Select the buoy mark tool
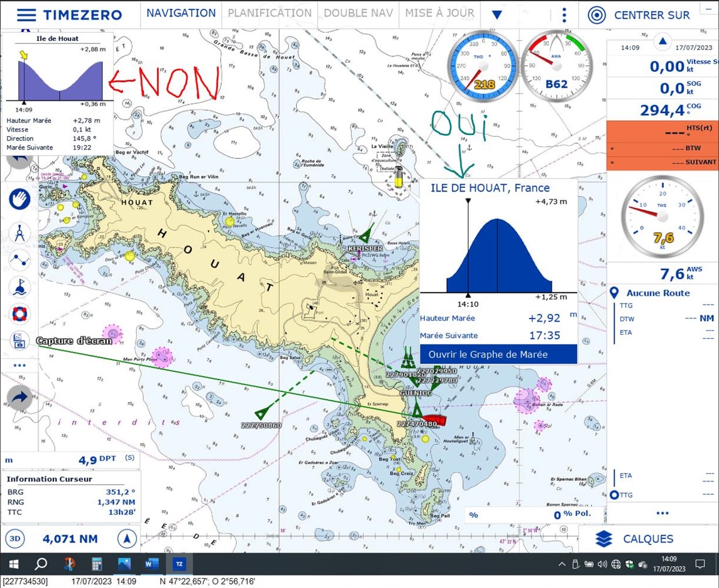The width and height of the screenshot is (719, 588). click(19, 287)
